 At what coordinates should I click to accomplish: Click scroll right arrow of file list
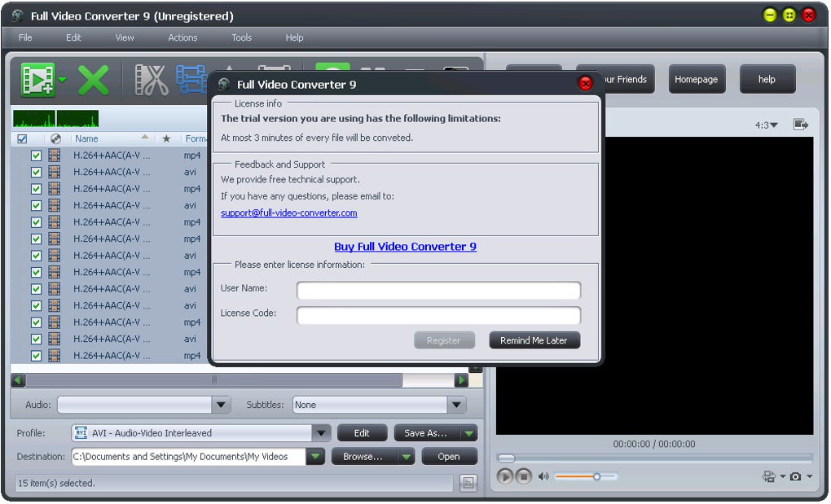(461, 379)
